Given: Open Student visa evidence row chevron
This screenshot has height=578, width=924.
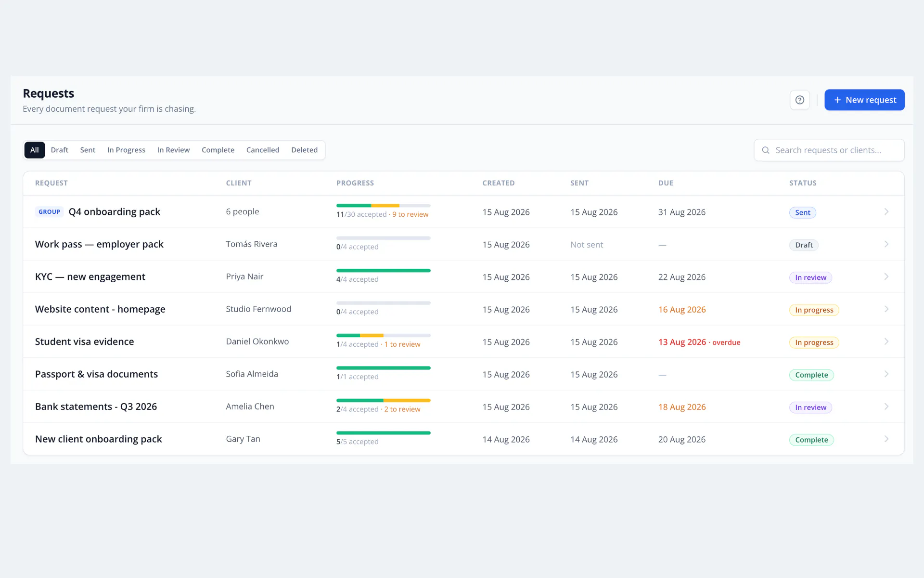Looking at the screenshot, I should coord(886,342).
